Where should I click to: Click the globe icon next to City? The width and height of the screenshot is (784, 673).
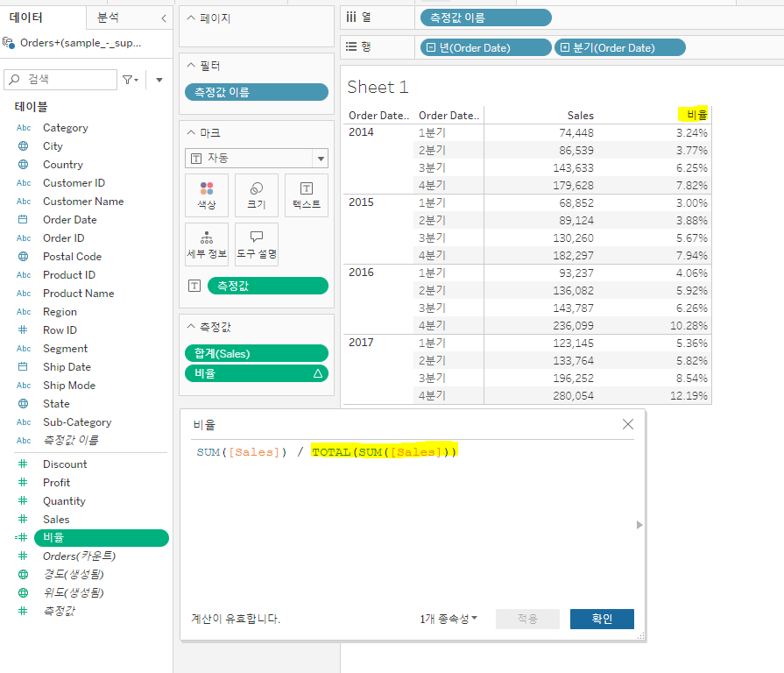(x=23, y=146)
